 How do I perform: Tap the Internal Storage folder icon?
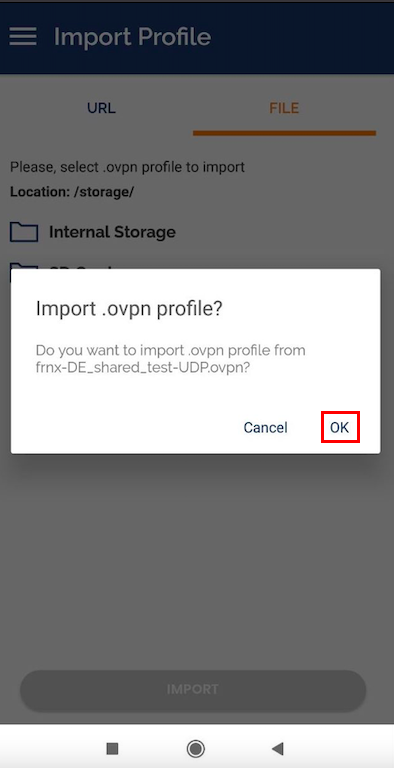(x=24, y=232)
